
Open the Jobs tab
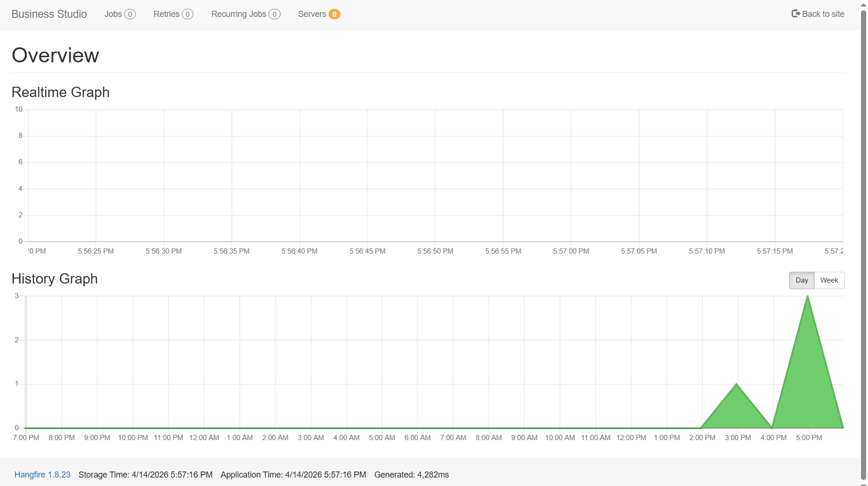click(x=113, y=14)
